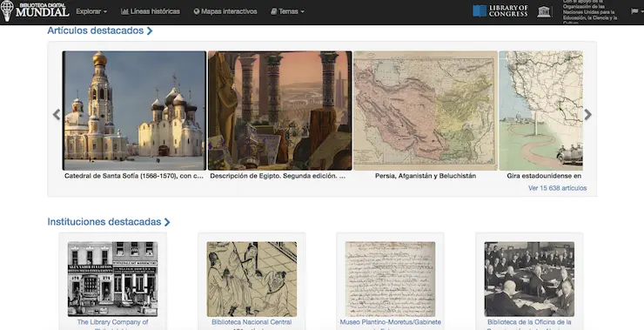This screenshot has width=644, height=330.
Task: Open Persia, Afganistán y Beluchistán map image
Action: pos(426,111)
